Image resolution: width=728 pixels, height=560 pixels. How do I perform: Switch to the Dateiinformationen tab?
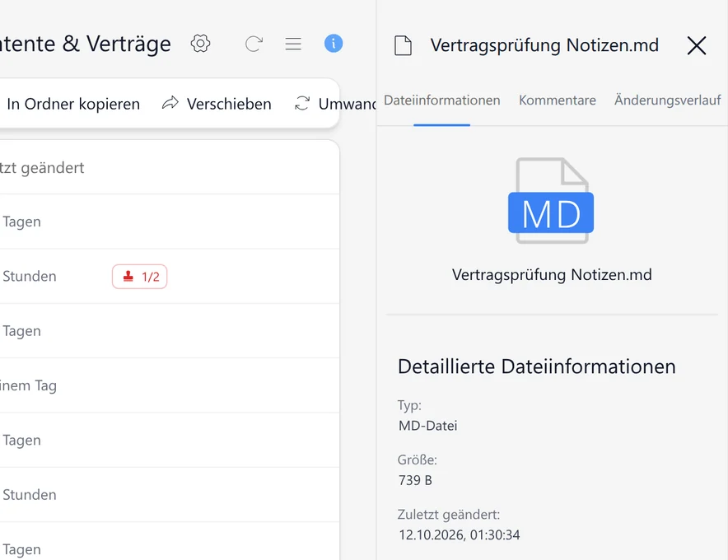[442, 100]
